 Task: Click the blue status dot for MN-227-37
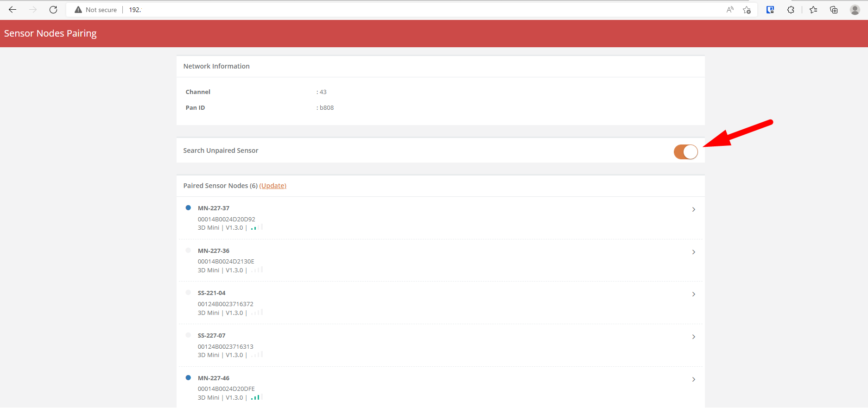[x=188, y=208]
